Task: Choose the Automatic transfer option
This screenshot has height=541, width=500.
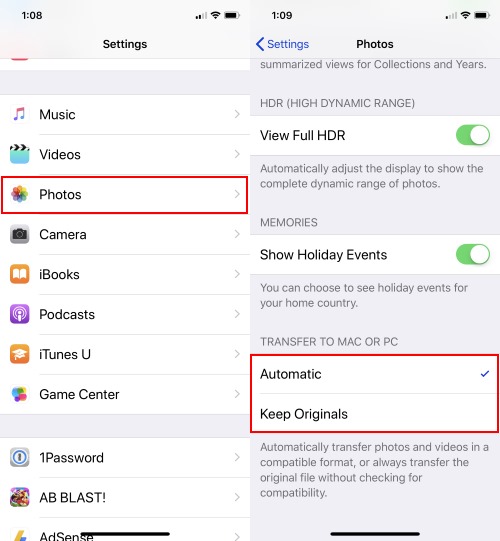Action: pos(375,374)
